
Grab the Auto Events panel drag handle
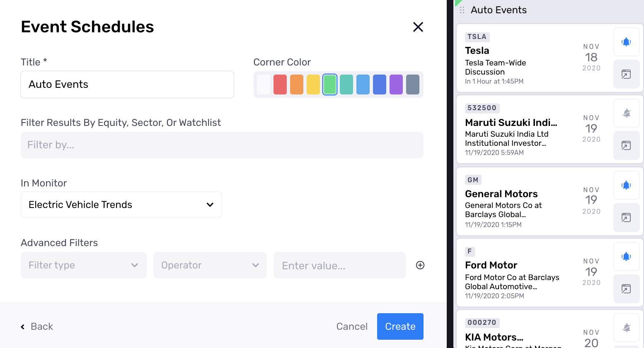point(462,10)
